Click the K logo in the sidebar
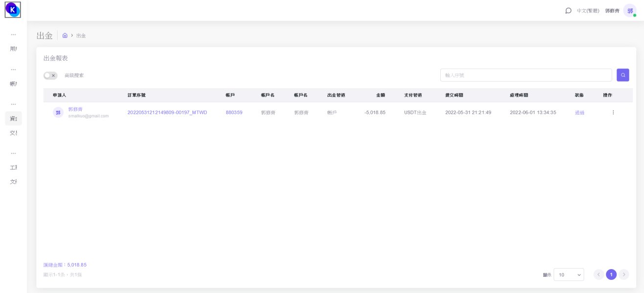 click(x=13, y=10)
